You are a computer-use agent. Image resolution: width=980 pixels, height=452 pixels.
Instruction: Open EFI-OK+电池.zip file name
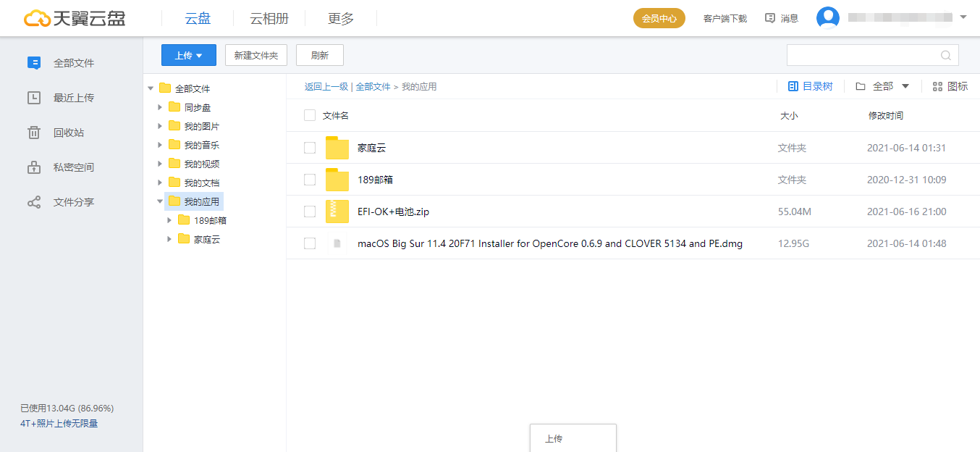click(x=394, y=212)
